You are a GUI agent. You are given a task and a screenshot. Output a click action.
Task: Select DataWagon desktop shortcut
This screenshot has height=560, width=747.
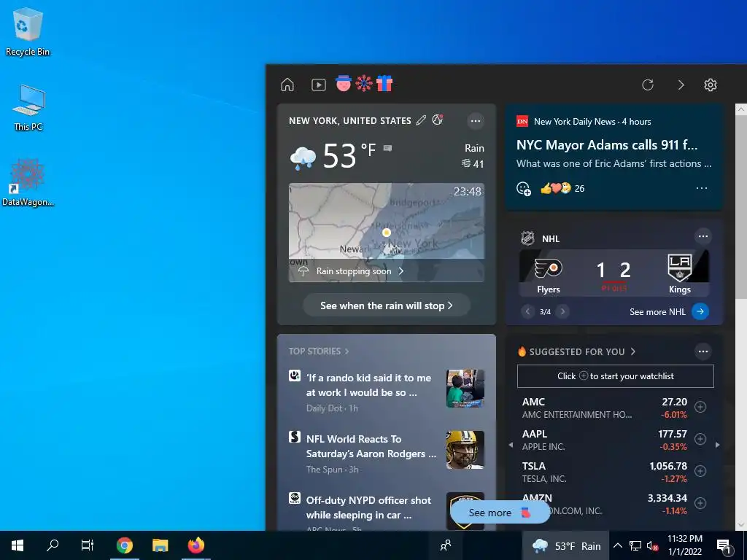[x=28, y=183]
